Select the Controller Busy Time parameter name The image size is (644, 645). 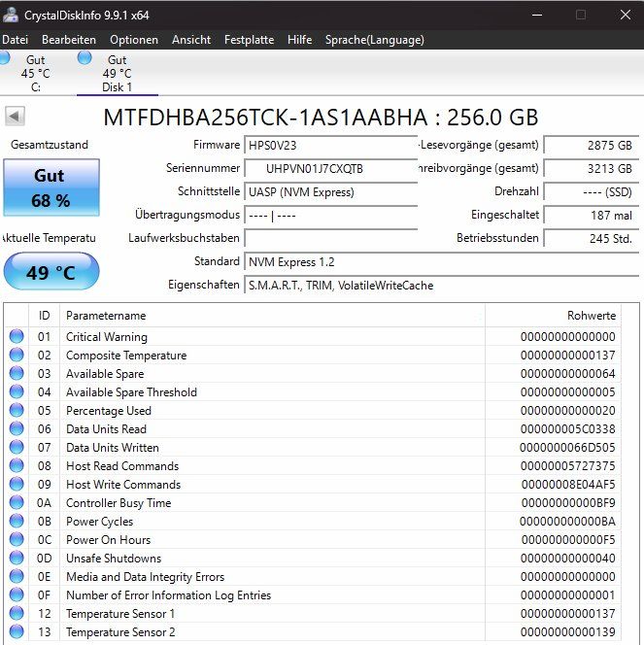point(119,502)
